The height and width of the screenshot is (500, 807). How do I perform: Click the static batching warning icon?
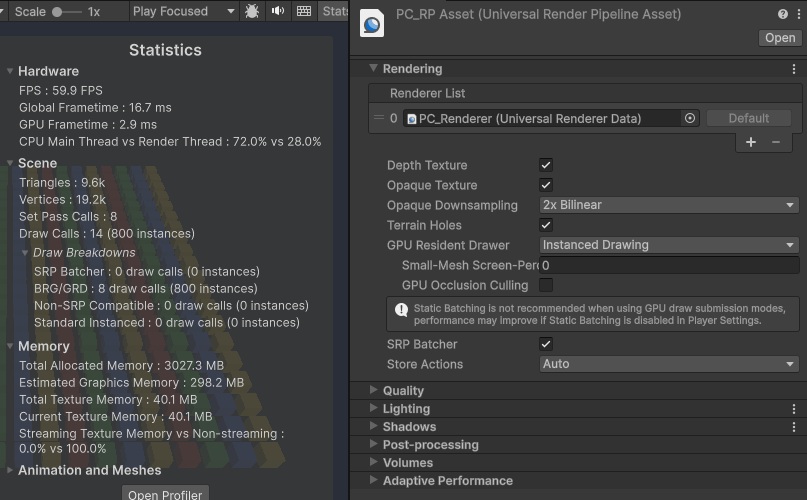(x=401, y=309)
